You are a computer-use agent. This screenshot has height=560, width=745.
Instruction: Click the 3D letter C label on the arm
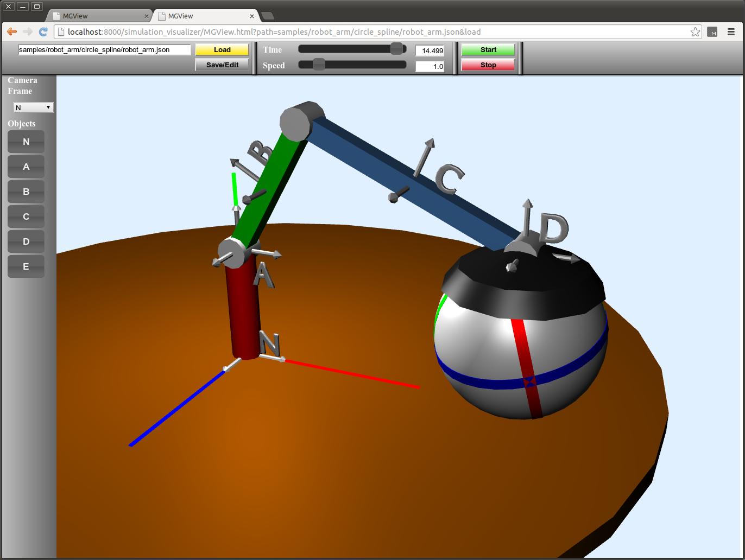click(x=449, y=180)
